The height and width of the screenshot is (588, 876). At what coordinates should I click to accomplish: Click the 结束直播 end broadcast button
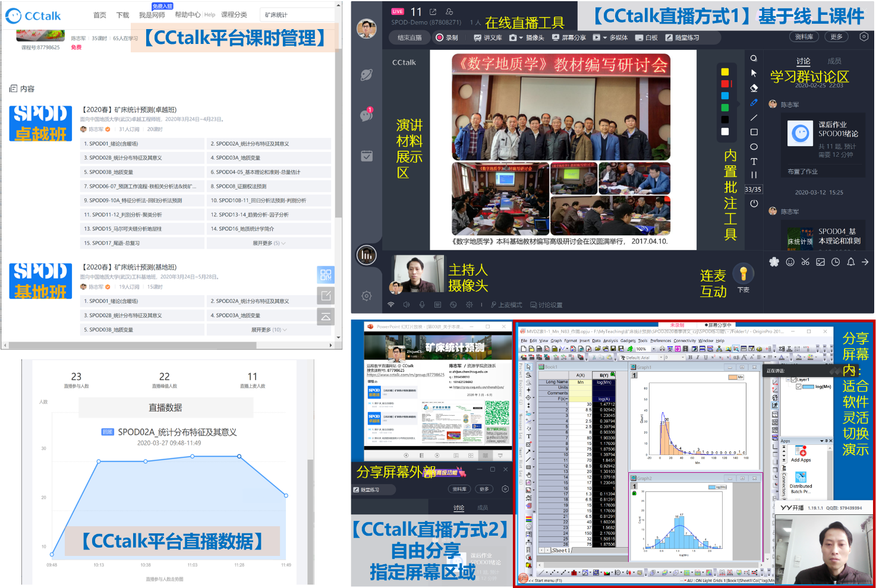409,37
